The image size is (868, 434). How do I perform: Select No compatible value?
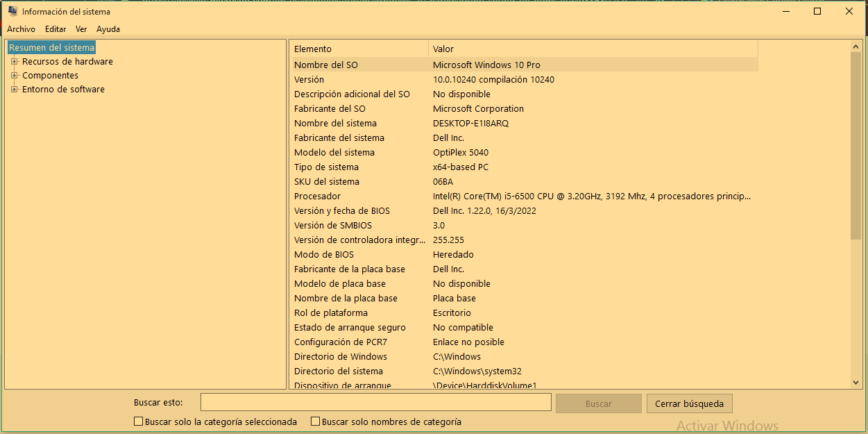pos(463,327)
